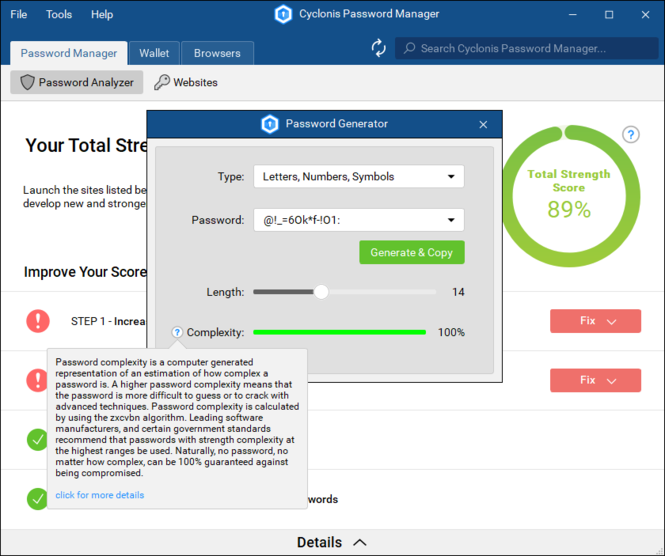Viewport: 665px width, 556px height.
Task: Minimize the Cyclonis window
Action: tap(573, 14)
